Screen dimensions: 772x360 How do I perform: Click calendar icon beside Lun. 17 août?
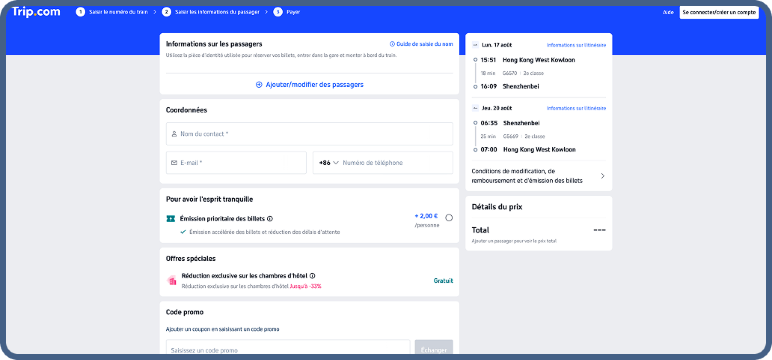point(475,45)
